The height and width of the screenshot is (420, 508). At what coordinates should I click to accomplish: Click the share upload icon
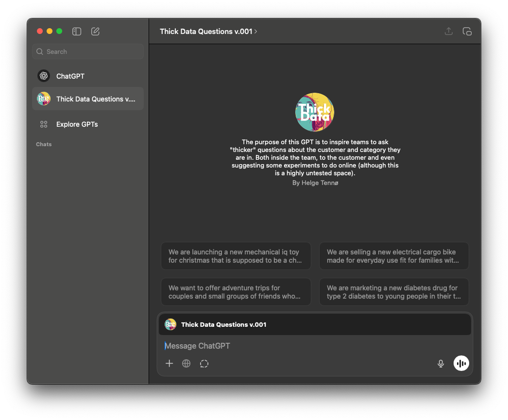tap(448, 32)
